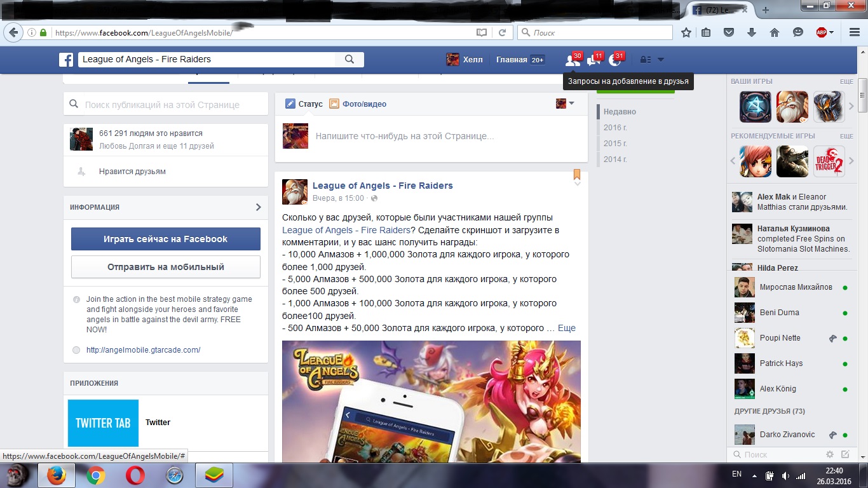Screen dimensions: 868x488
Task: Click Играть сейчас на Facebook button
Action: coord(166,239)
